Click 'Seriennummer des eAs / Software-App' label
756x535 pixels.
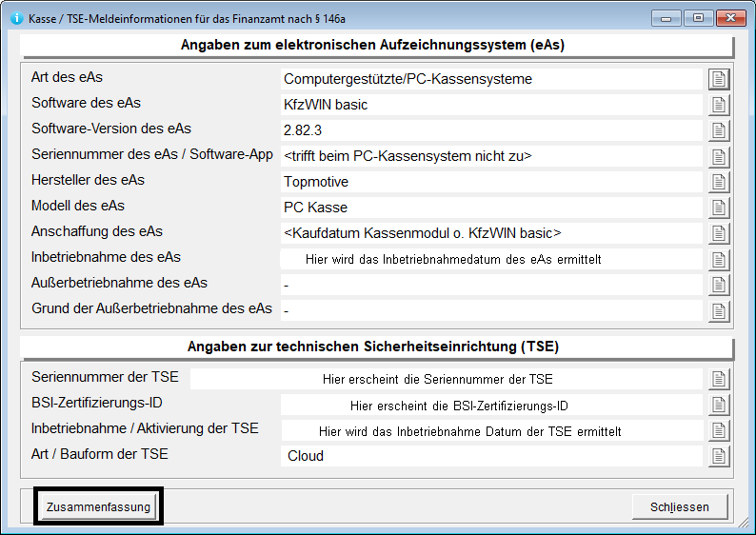[x=152, y=154]
